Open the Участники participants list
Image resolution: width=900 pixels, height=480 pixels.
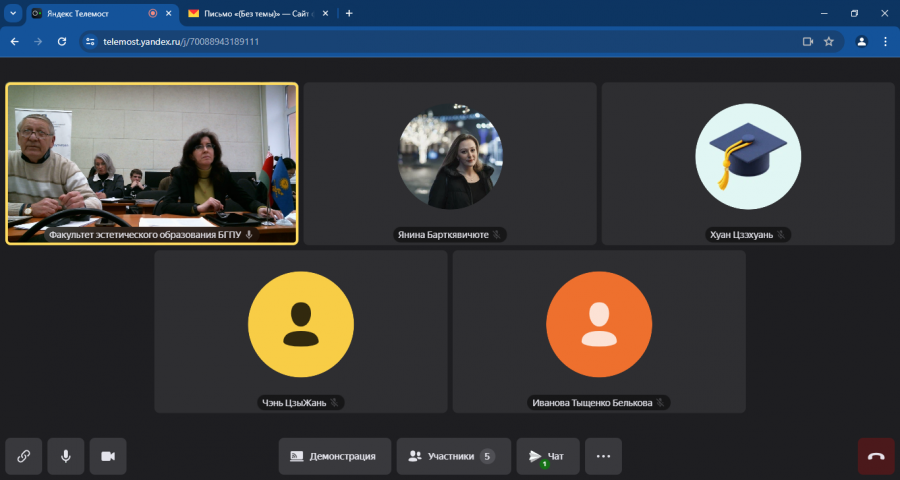coord(453,456)
